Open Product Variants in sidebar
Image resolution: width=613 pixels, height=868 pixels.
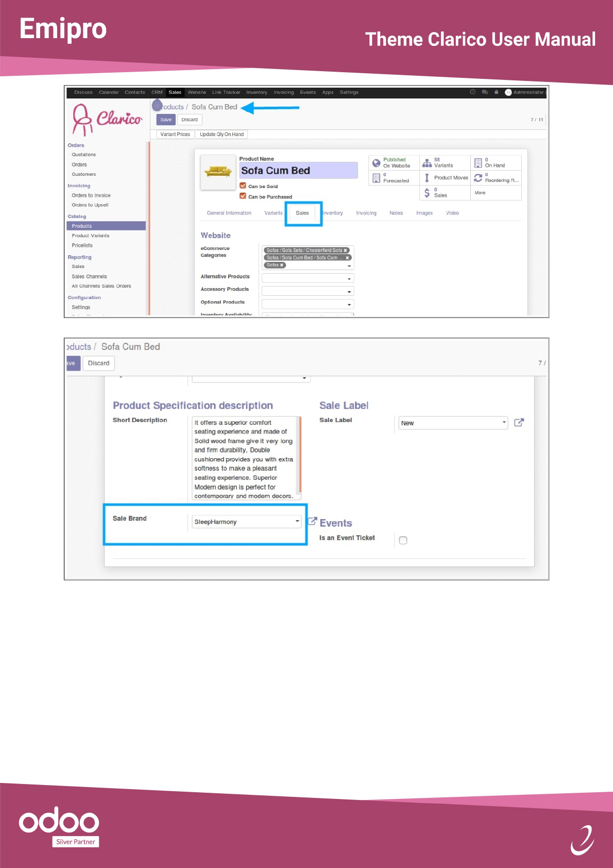(91, 236)
